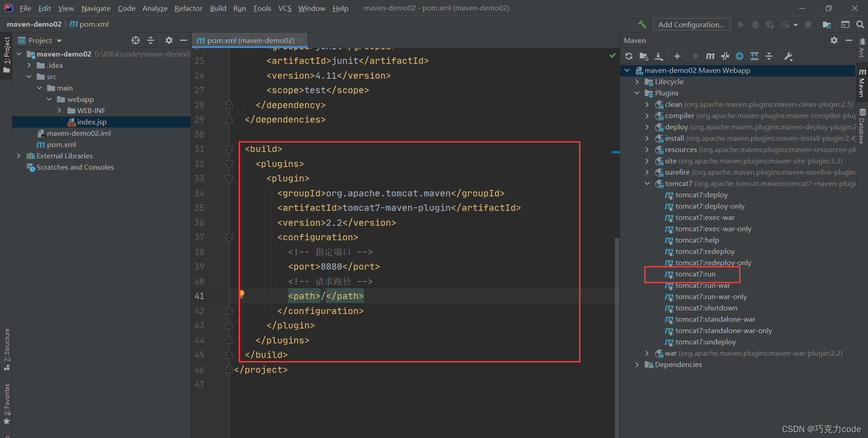
Task: Open Build menu
Action: coord(218,8)
